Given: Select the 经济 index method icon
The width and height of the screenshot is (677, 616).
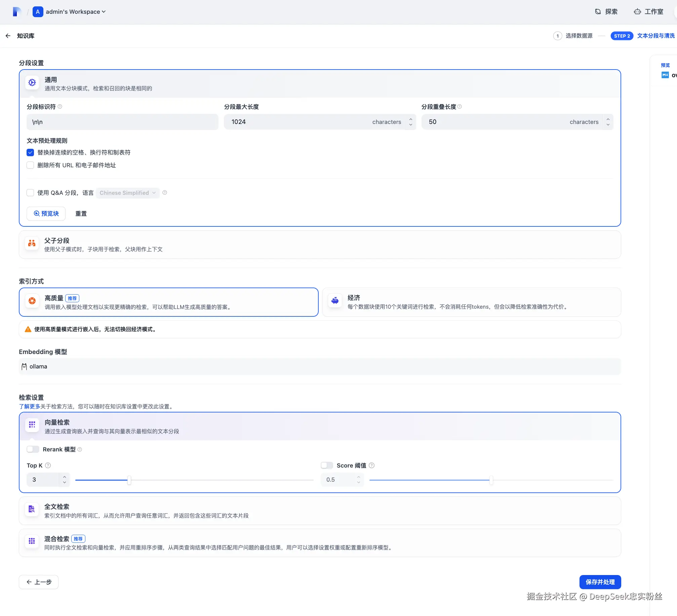Looking at the screenshot, I should tap(335, 301).
